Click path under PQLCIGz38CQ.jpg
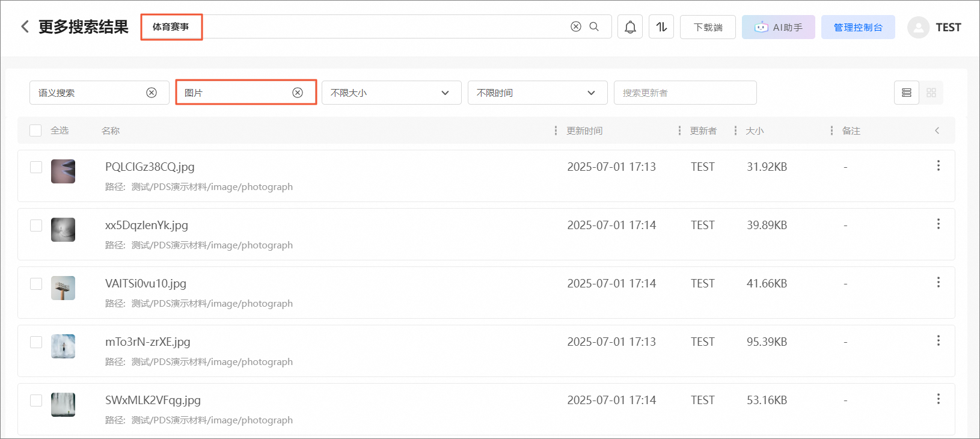The image size is (980, 439). click(x=199, y=187)
